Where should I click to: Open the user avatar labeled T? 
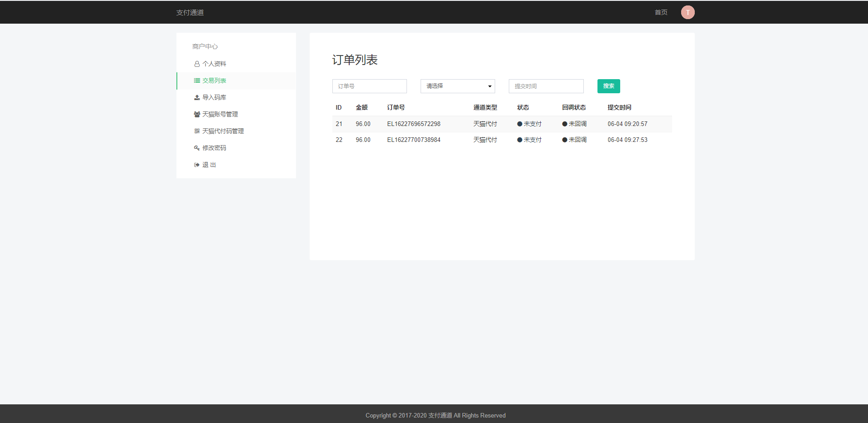point(687,12)
